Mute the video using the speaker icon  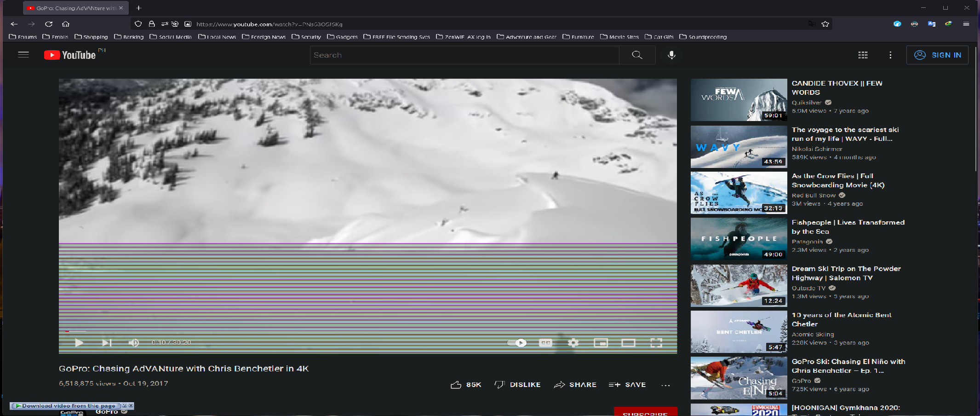133,342
